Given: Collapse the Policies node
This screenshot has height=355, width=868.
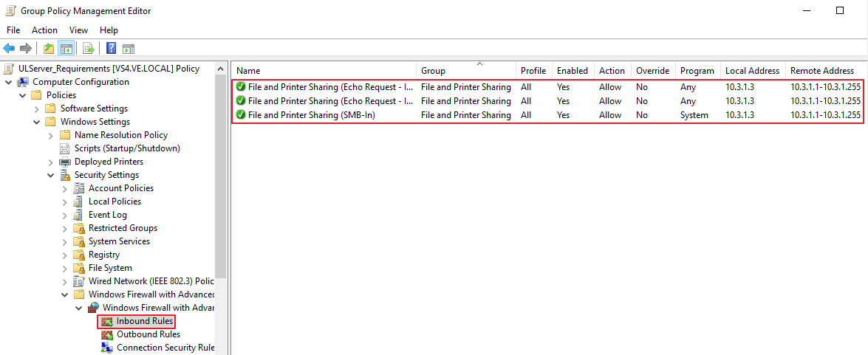Looking at the screenshot, I should (x=22, y=95).
